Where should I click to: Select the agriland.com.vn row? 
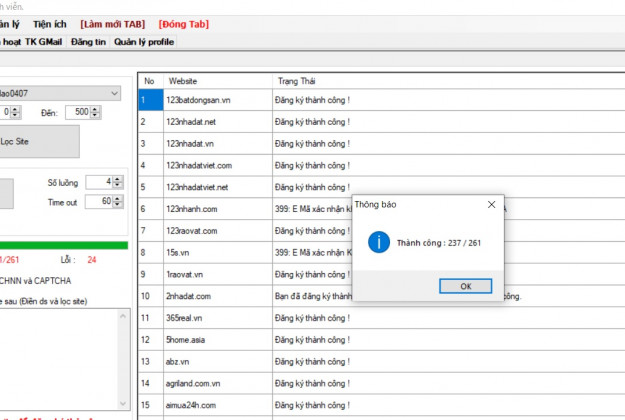[200, 383]
